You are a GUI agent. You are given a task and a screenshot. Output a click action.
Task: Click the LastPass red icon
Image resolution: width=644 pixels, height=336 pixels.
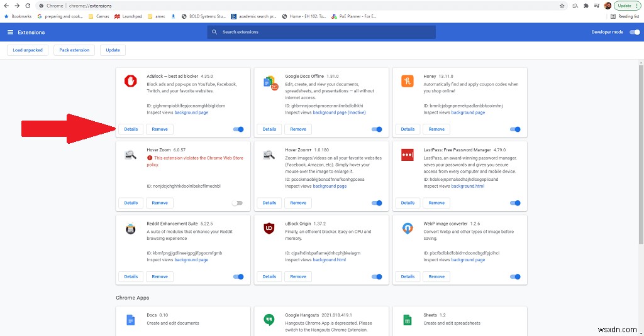tap(408, 154)
